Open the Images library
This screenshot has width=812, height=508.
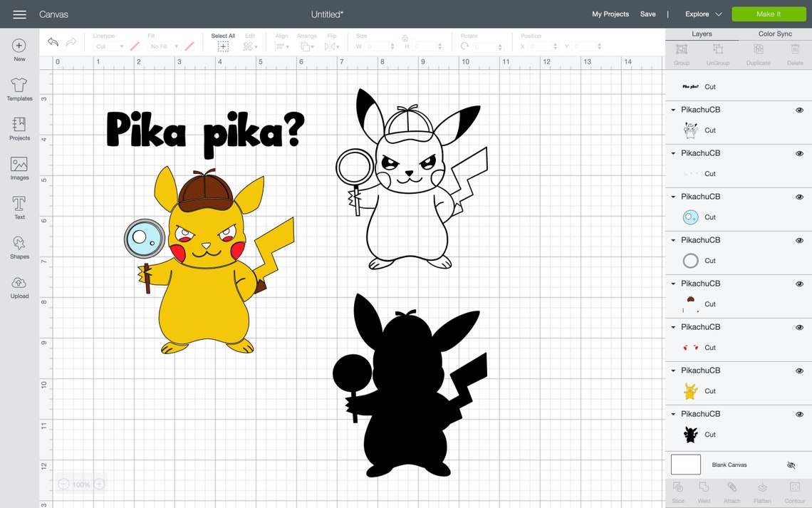[x=19, y=168]
